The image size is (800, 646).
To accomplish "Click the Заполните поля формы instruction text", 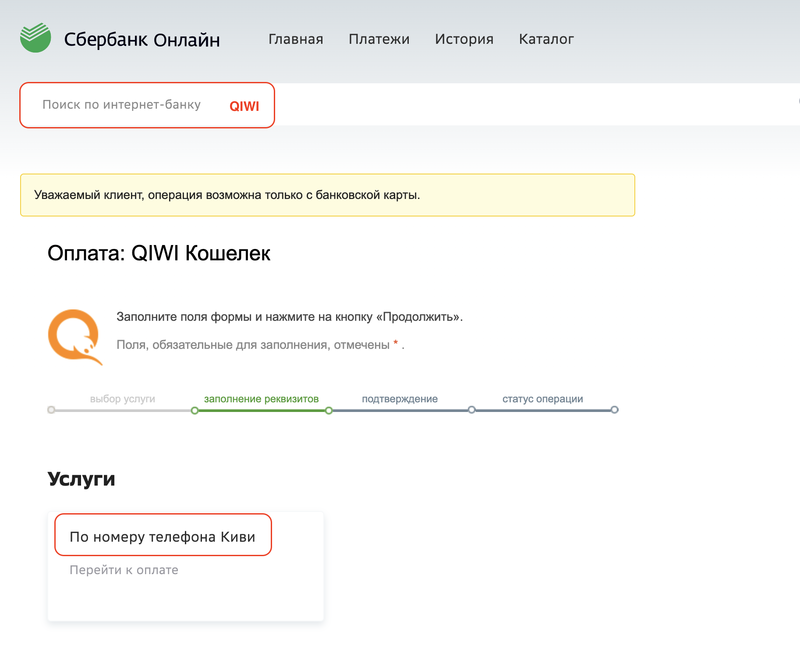I will (x=289, y=317).
